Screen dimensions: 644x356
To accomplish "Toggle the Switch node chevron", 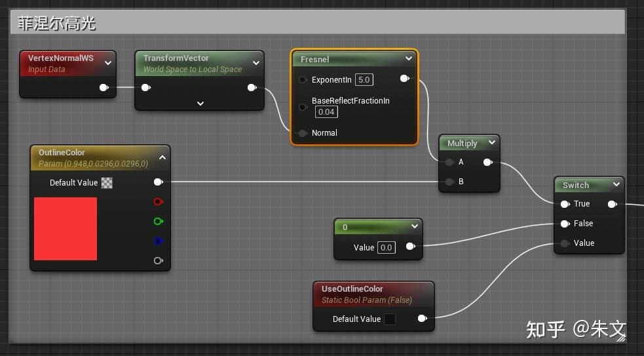I will [x=616, y=185].
